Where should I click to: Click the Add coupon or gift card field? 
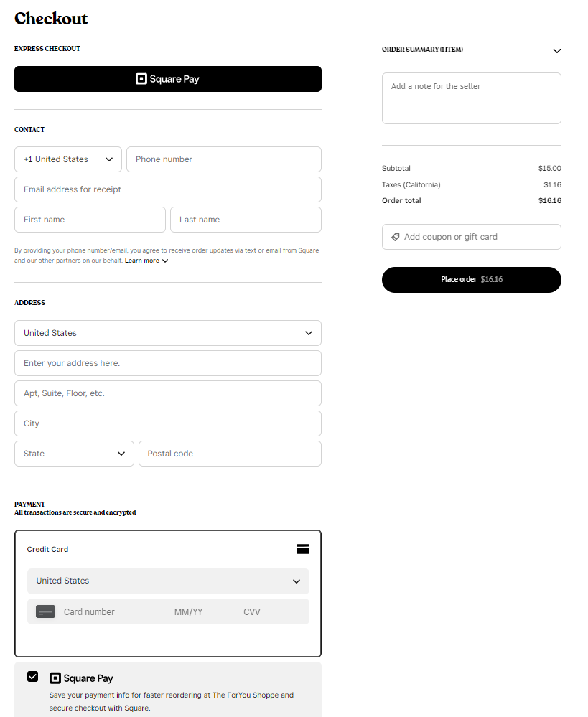[x=477, y=237]
